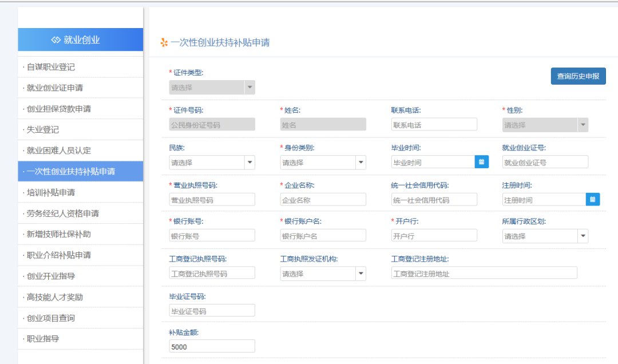Open 创业项目查询 sidebar link
Viewport: 618px width, 364px height.
point(51,318)
